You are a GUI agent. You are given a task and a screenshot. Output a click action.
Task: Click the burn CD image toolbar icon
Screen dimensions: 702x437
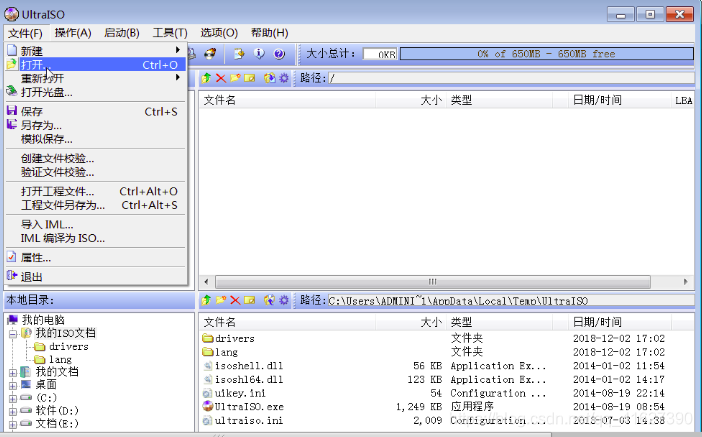[x=210, y=54]
